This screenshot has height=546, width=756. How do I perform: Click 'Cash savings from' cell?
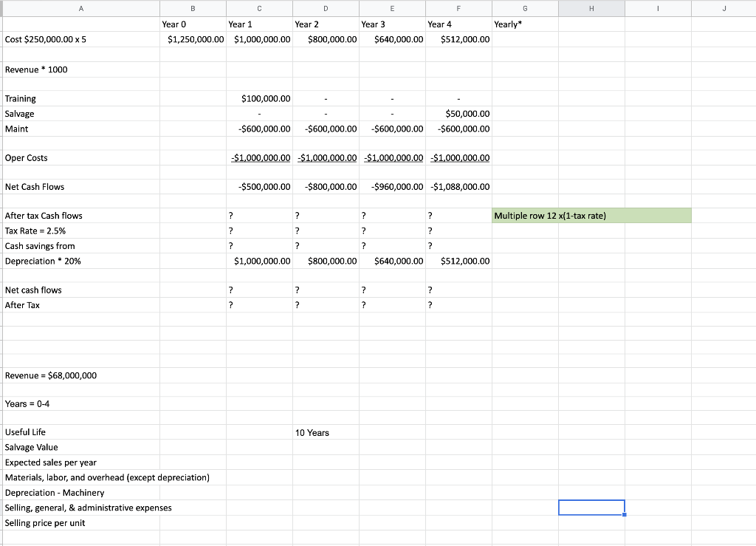81,246
